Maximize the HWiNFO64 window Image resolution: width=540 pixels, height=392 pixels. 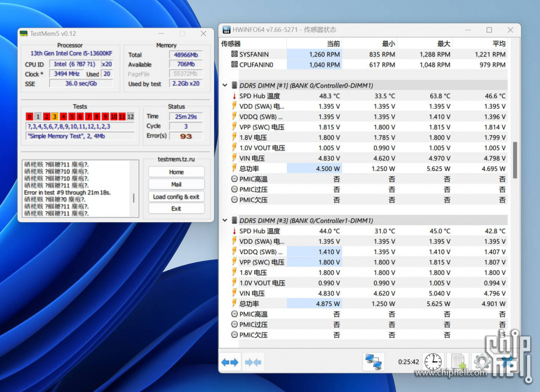click(x=489, y=30)
